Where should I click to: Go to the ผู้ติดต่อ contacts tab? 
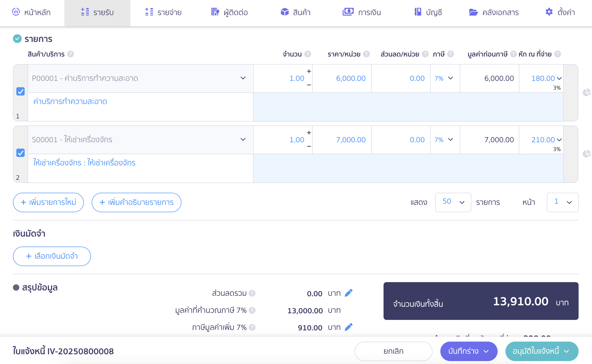[229, 12]
